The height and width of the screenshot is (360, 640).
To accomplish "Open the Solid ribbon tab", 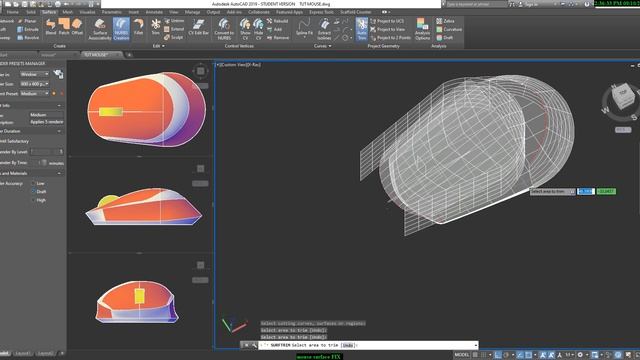I will click(x=31, y=12).
